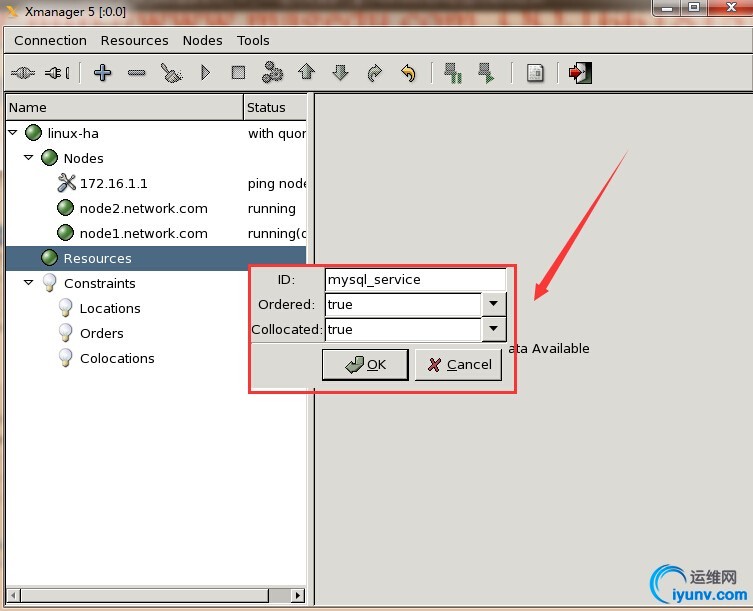This screenshot has height=611, width=753.
Task: Click the disconnect plug toolbar icon
Action: tap(57, 73)
